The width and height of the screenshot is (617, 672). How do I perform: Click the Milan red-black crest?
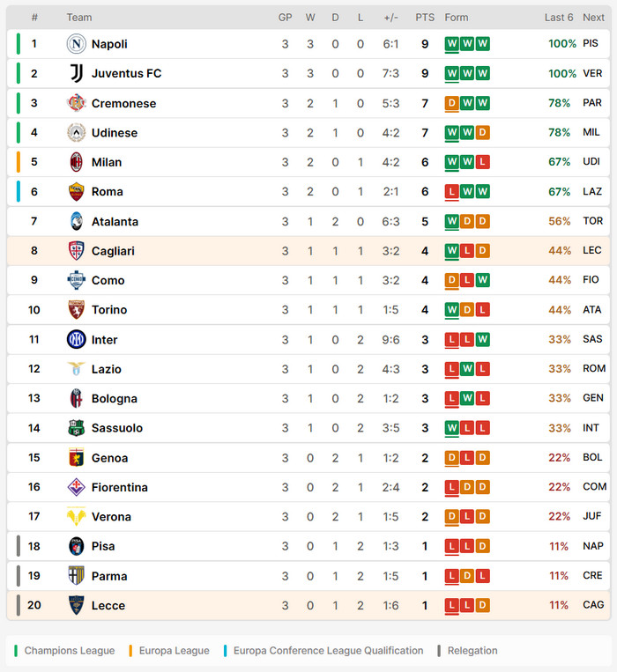point(77,162)
